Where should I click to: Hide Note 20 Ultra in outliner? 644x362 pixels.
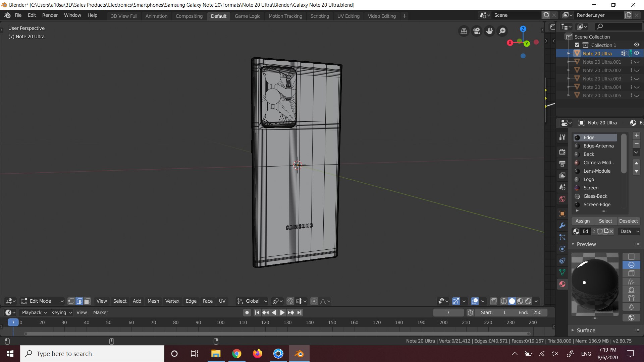[x=637, y=53]
